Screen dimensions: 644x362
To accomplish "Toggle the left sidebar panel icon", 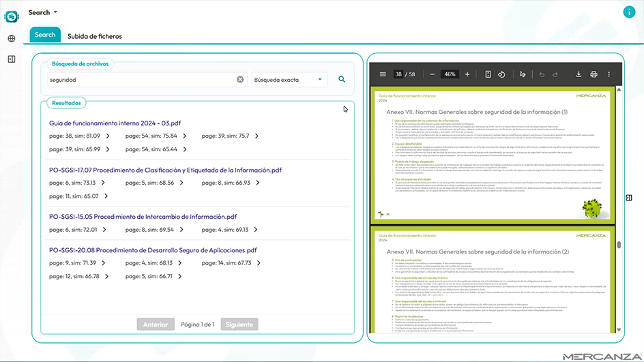I will (12, 59).
